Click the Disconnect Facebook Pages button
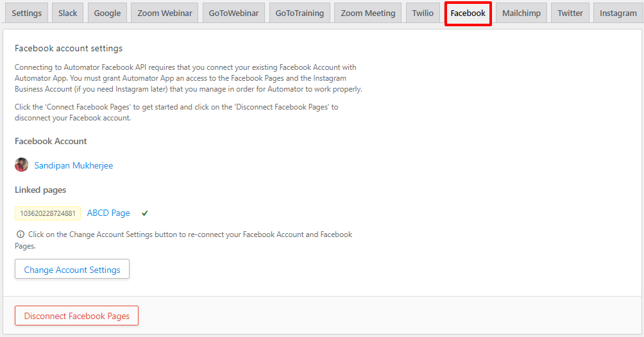This screenshot has width=644, height=337. (x=77, y=316)
